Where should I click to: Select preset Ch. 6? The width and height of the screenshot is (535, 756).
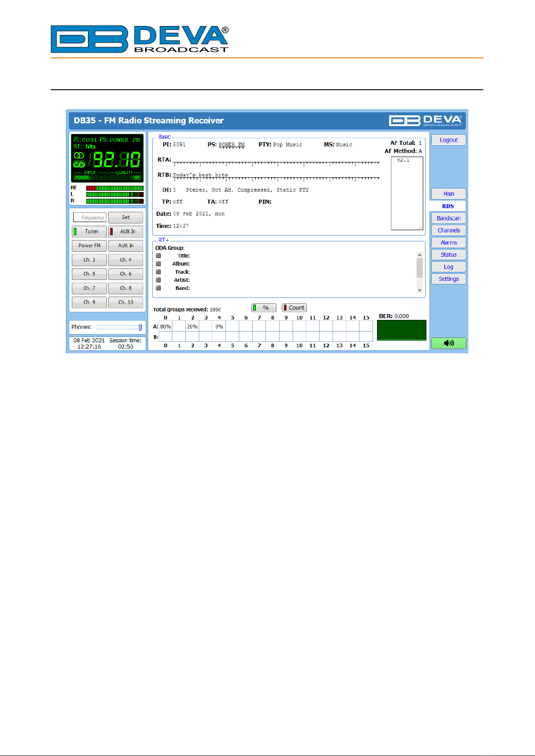tap(126, 274)
